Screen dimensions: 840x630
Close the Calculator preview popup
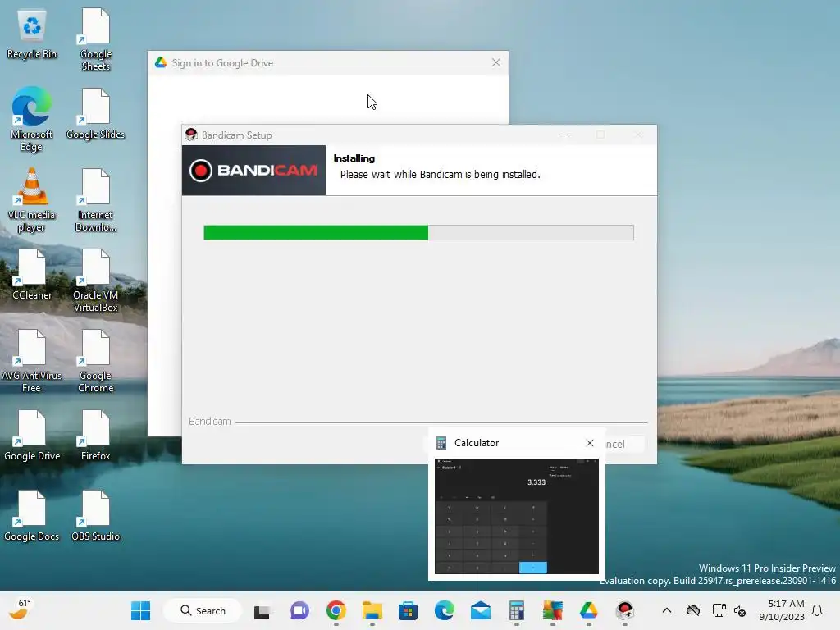(x=590, y=443)
